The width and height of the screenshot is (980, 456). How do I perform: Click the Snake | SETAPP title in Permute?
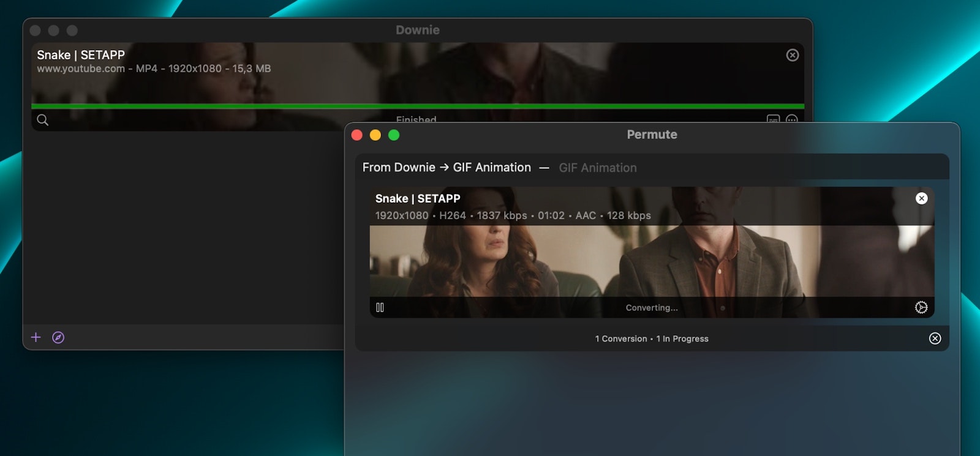tap(418, 198)
